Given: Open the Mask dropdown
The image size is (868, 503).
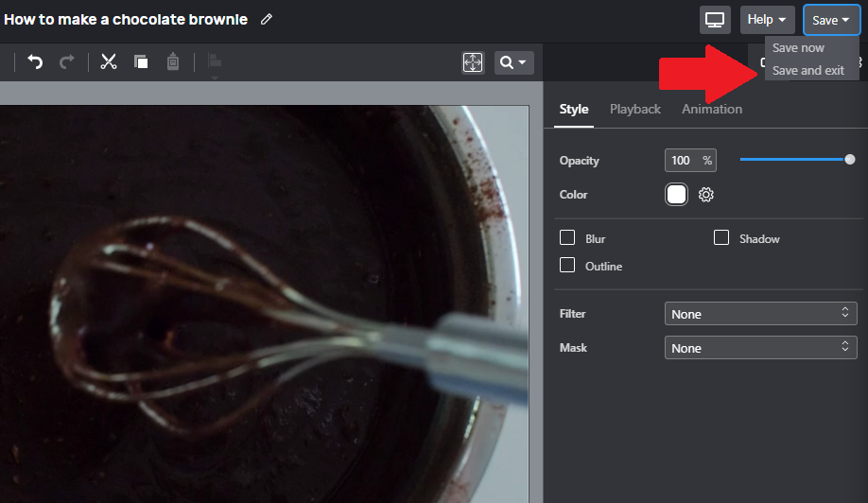Looking at the screenshot, I should coord(760,348).
